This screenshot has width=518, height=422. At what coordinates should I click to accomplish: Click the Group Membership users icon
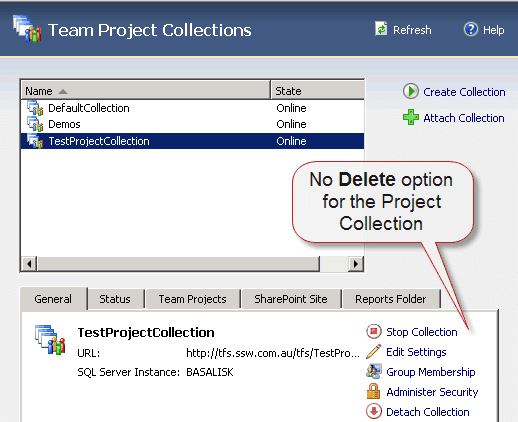[x=374, y=372]
